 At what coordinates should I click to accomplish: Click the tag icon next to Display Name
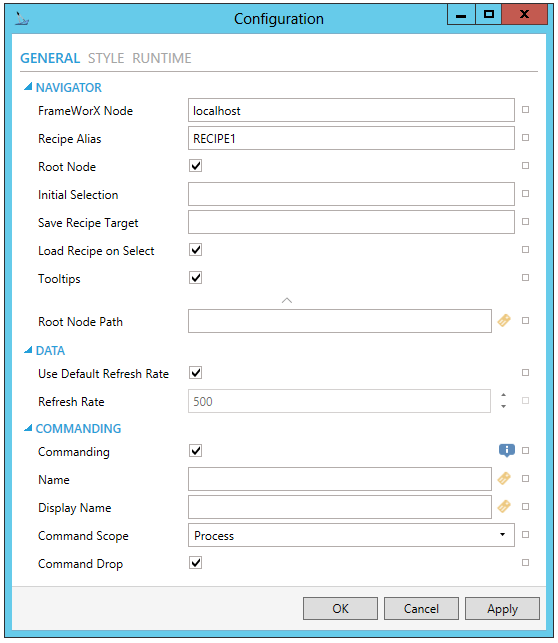tap(504, 506)
